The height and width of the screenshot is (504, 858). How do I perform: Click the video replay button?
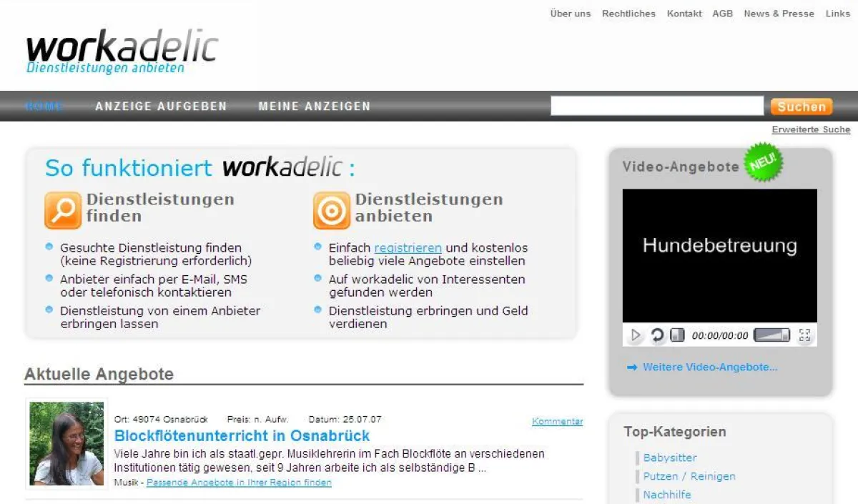click(x=657, y=335)
